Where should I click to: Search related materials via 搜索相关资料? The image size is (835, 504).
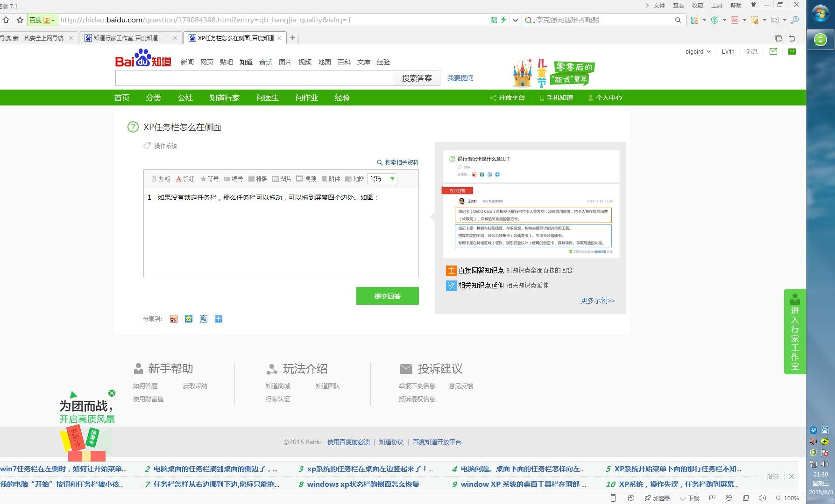pyautogui.click(x=401, y=162)
